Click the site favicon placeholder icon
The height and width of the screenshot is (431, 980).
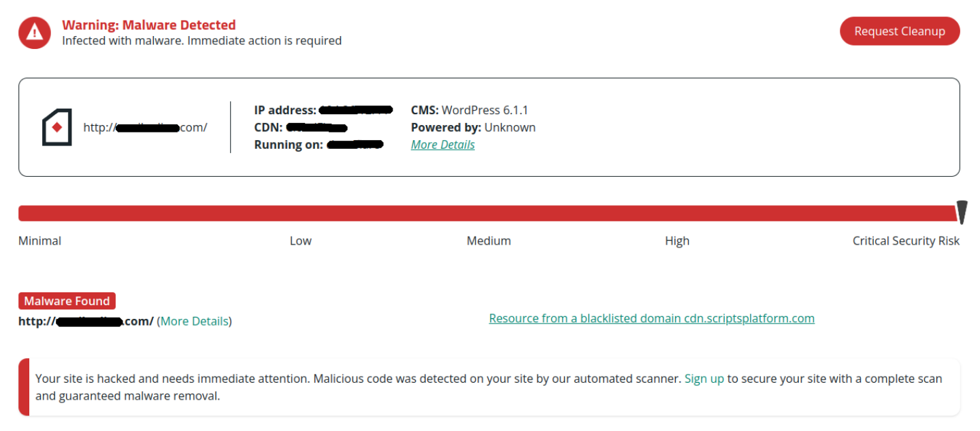point(57,127)
